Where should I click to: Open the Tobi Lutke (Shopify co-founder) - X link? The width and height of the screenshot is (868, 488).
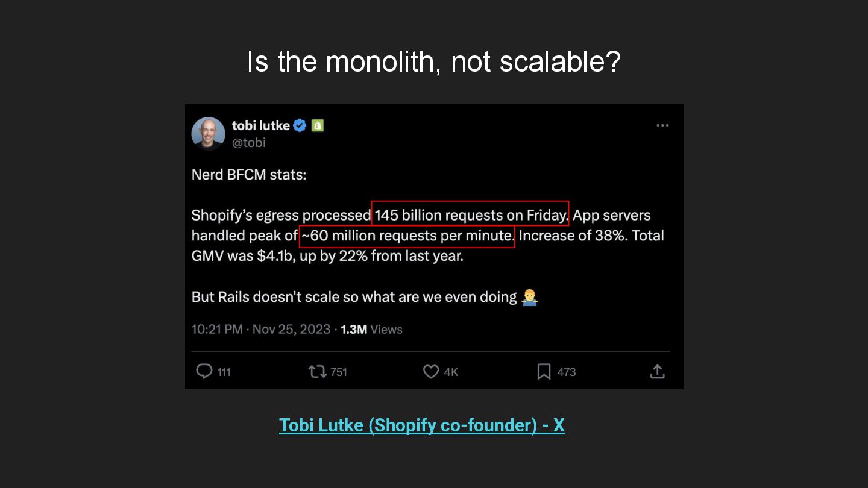(422, 425)
